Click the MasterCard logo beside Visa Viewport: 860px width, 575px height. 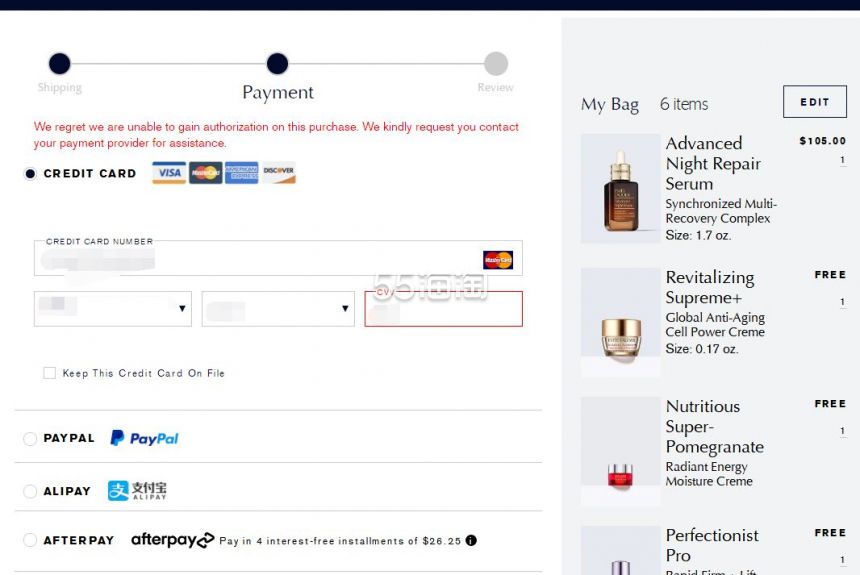pyautogui.click(x=206, y=172)
